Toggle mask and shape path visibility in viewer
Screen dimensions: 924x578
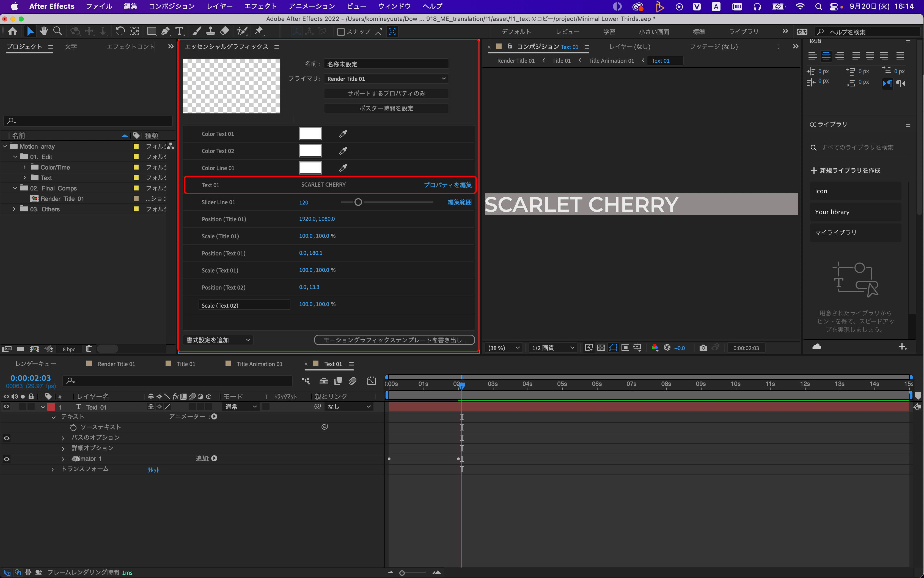click(613, 347)
